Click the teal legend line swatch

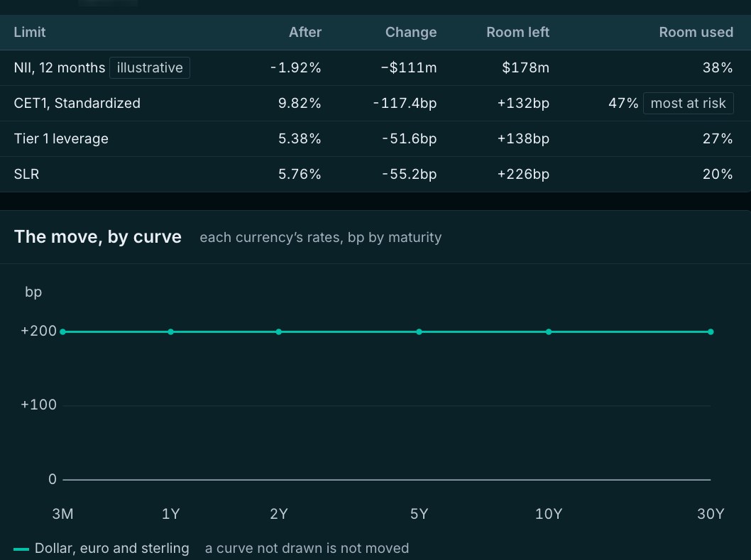tap(21, 549)
